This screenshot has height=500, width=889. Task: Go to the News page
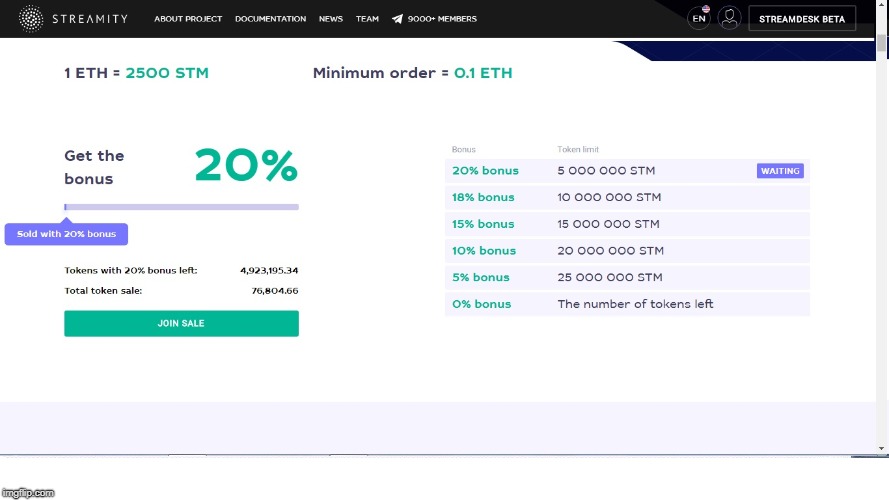[331, 19]
